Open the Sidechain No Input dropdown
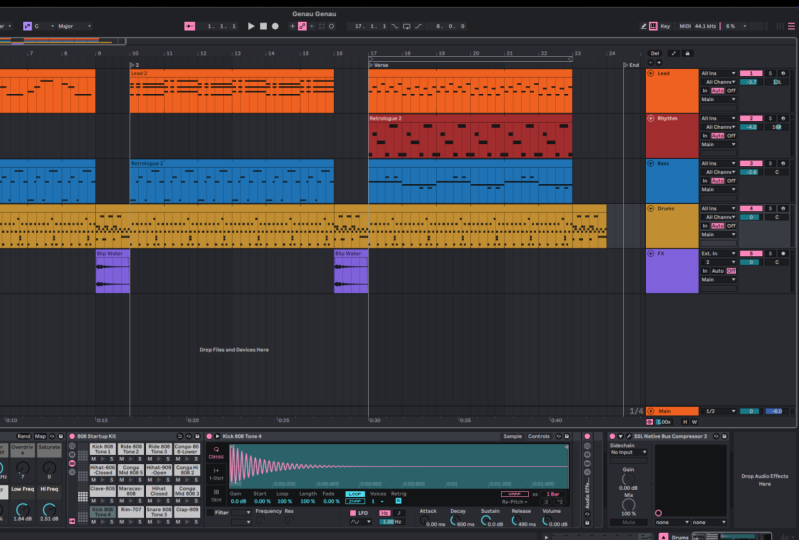The height and width of the screenshot is (540, 799). pyautogui.click(x=628, y=452)
